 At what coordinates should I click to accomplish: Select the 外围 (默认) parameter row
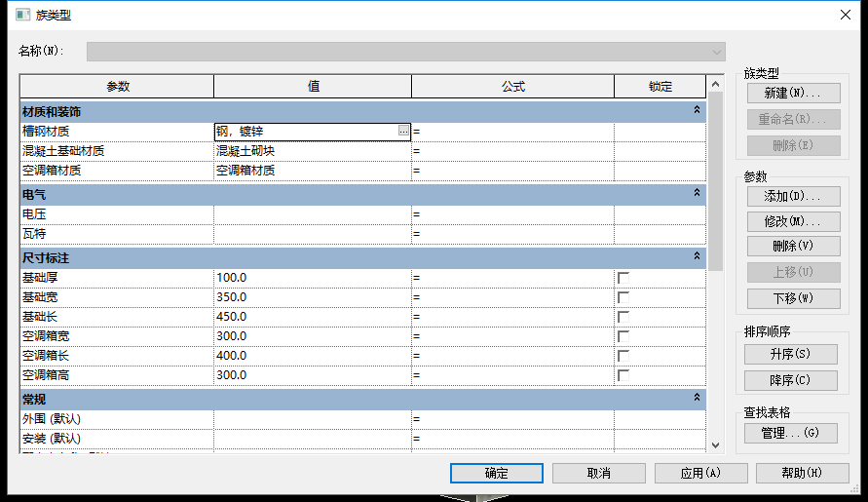point(362,419)
